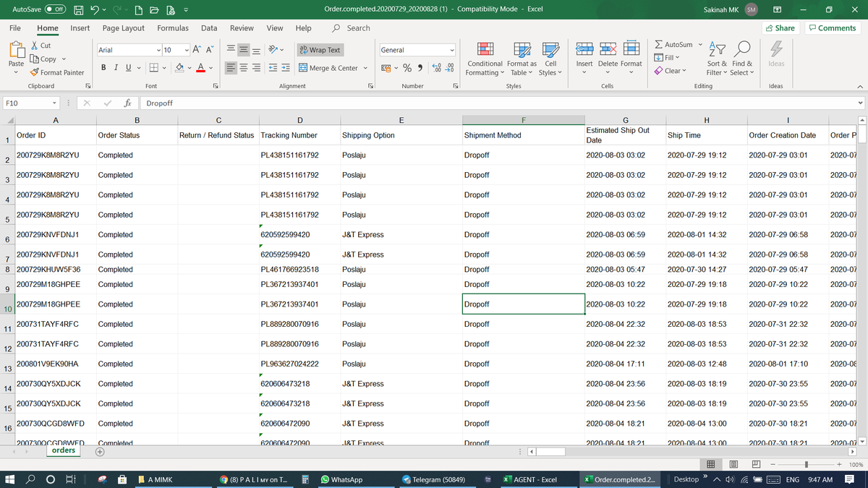Switch to the Page Layout ribbon tab

tap(124, 28)
